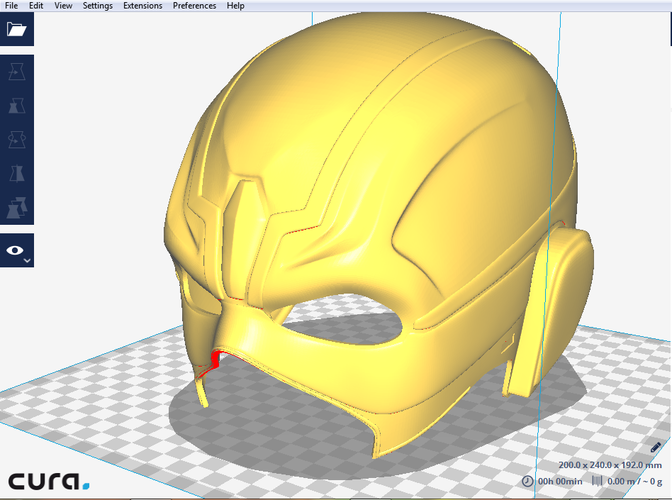Click the clock print time icon

click(x=528, y=481)
